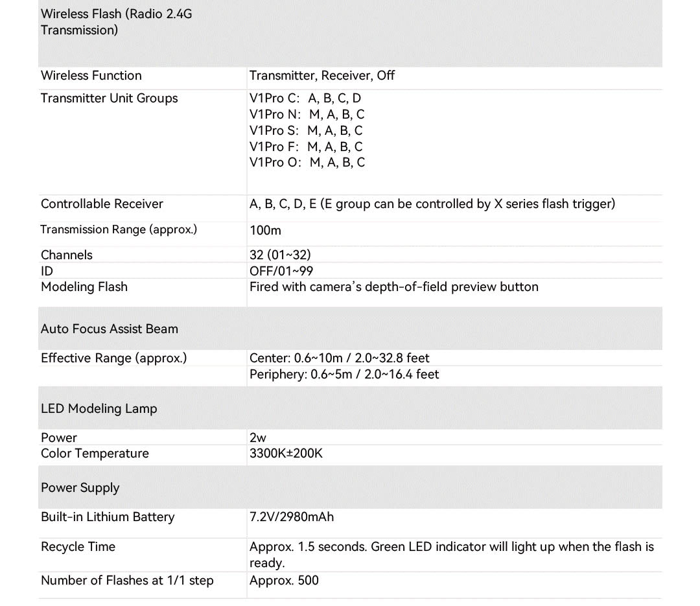
Task: Click the 3300K±200K color temperature value
Action: click(x=286, y=454)
